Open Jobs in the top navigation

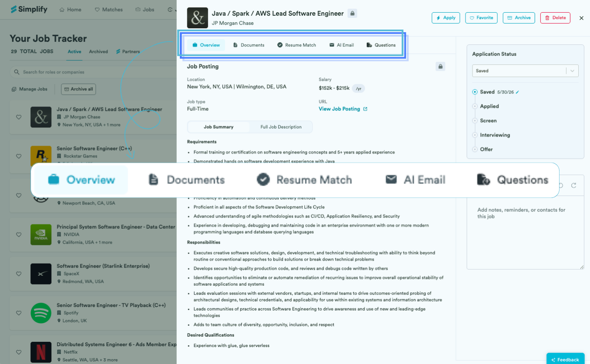click(x=145, y=10)
